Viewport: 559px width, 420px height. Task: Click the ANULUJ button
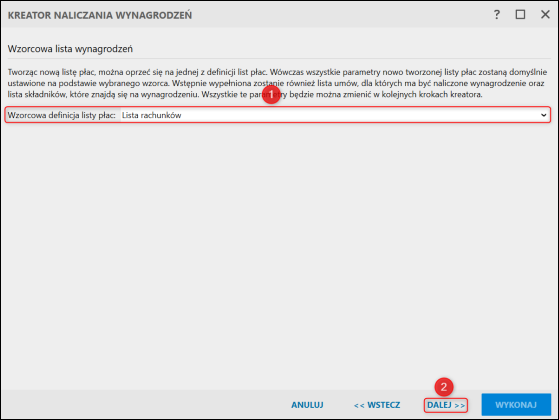[307, 405]
